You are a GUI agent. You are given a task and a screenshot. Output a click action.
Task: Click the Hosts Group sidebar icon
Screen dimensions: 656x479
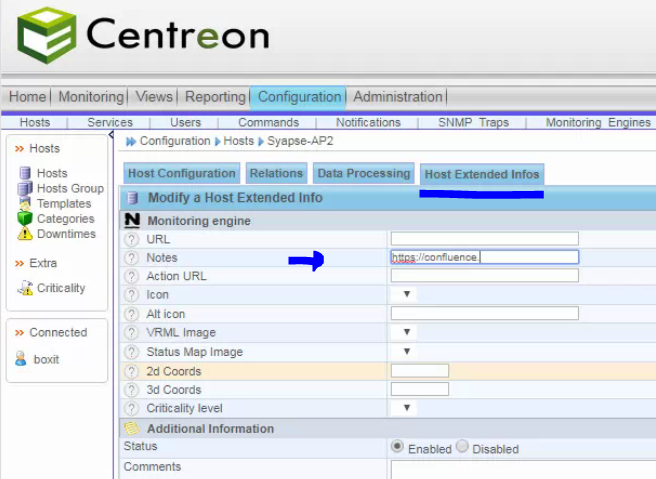(x=25, y=188)
